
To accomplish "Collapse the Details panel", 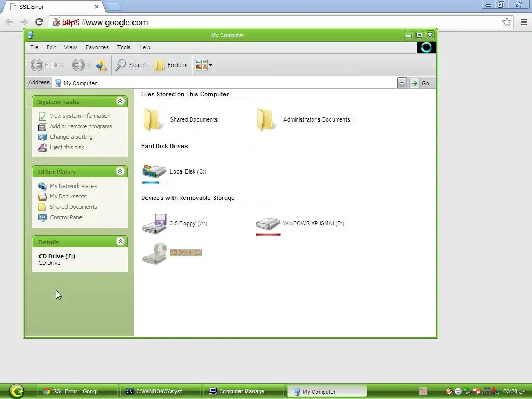I will 120,241.
